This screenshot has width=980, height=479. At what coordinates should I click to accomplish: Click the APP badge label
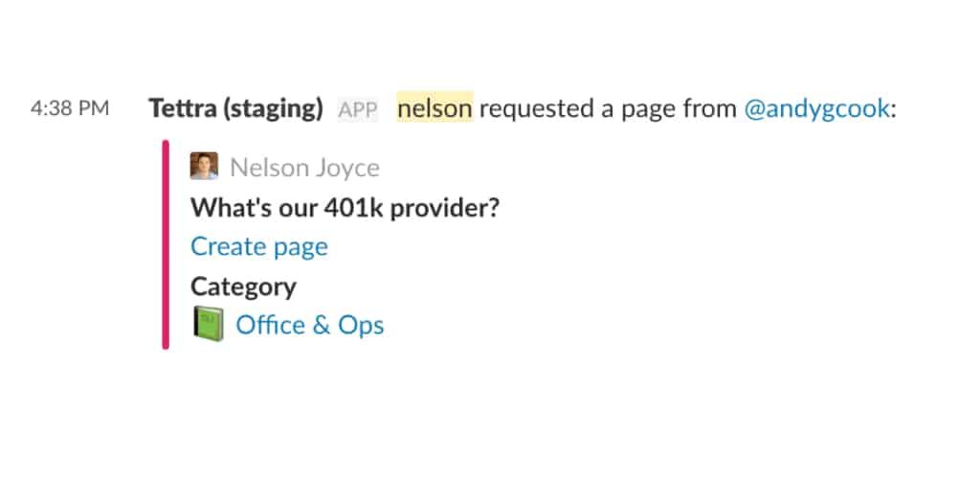358,109
